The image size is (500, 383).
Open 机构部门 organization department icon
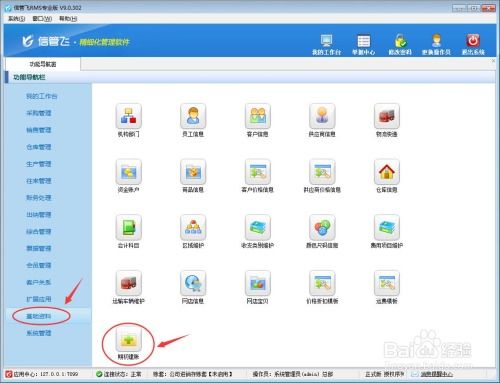(128, 116)
